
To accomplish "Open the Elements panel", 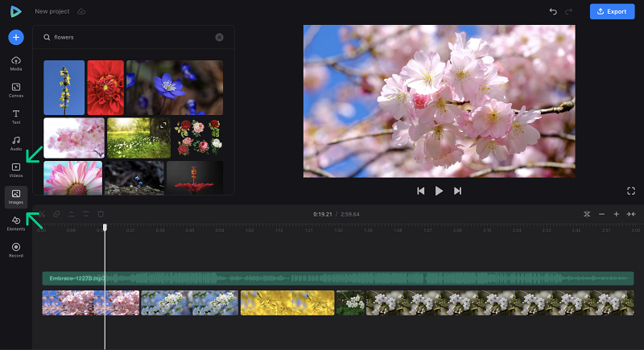I will (16, 223).
